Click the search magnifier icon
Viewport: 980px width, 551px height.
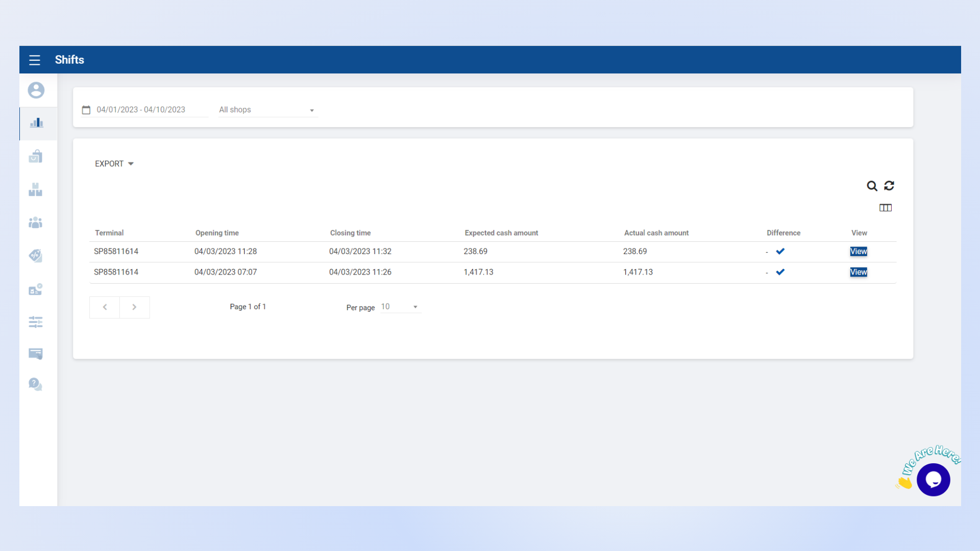[872, 186]
